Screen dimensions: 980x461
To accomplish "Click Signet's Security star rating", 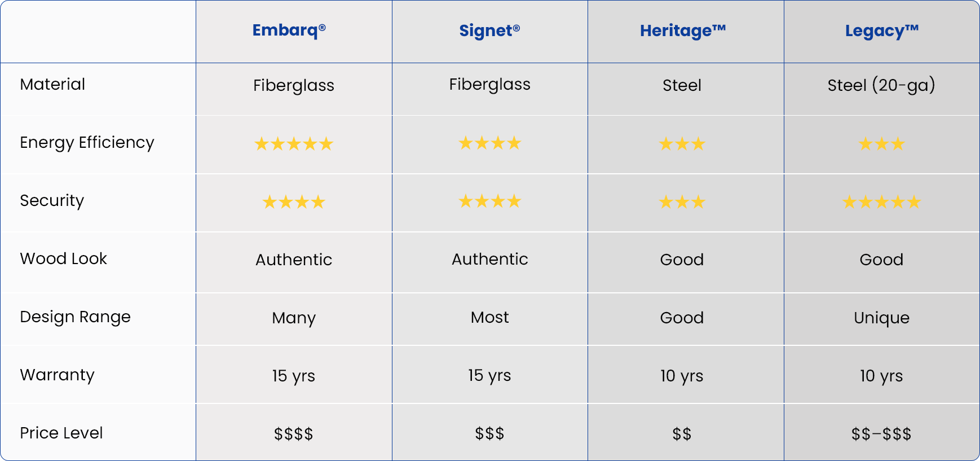I will (x=489, y=201).
